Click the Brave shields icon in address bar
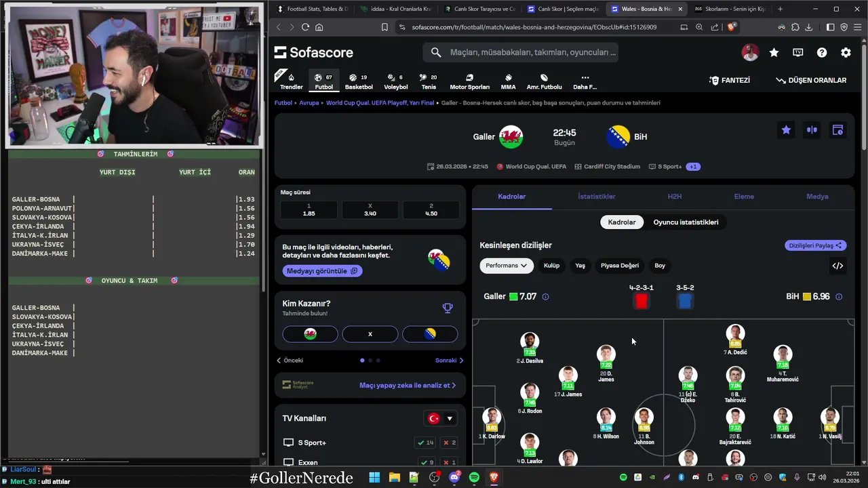Screen dimensions: 868x488 coord(732,27)
